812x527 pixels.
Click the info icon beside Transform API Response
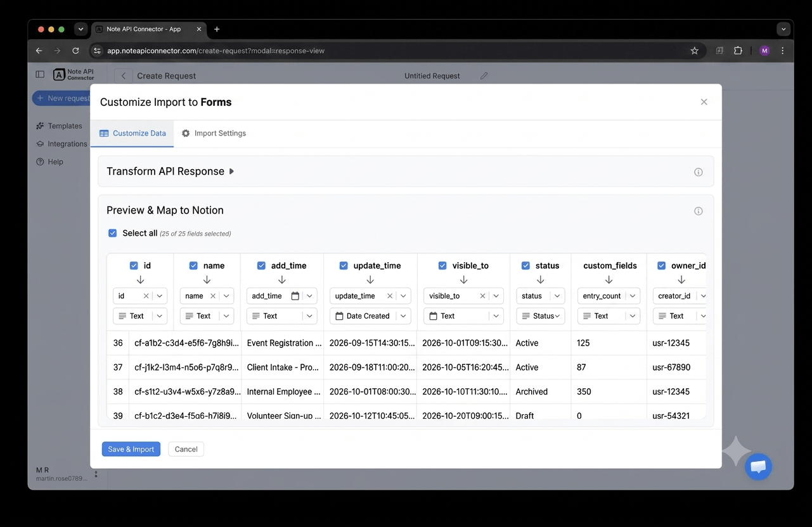pos(699,172)
